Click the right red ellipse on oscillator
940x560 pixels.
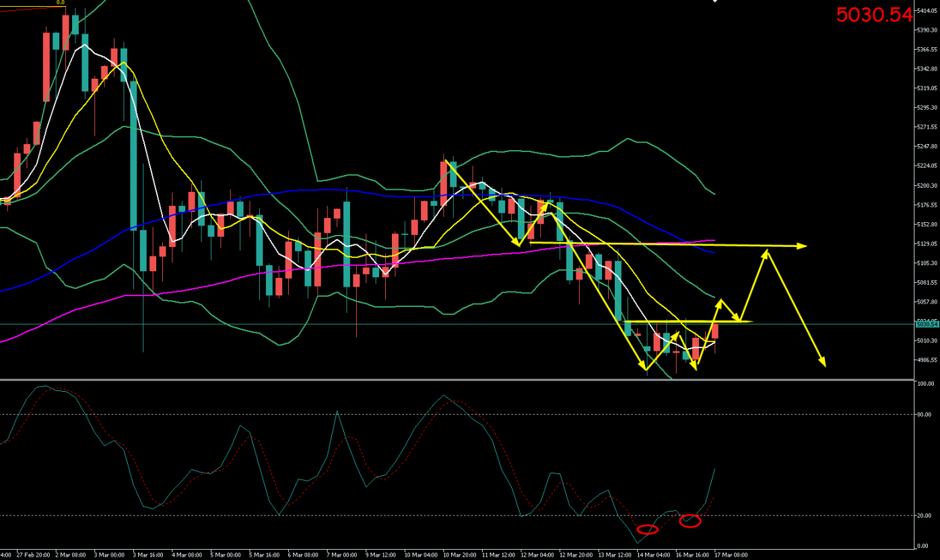click(x=690, y=520)
